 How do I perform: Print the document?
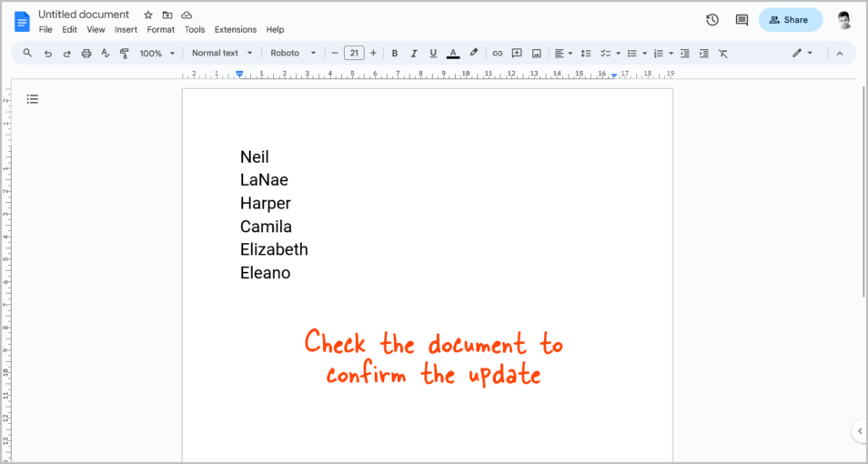(86, 54)
